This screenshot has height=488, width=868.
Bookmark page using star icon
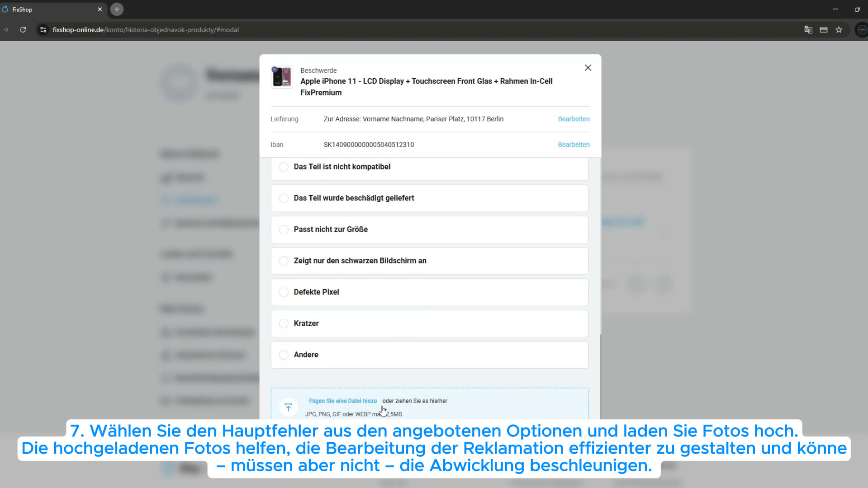tap(839, 30)
